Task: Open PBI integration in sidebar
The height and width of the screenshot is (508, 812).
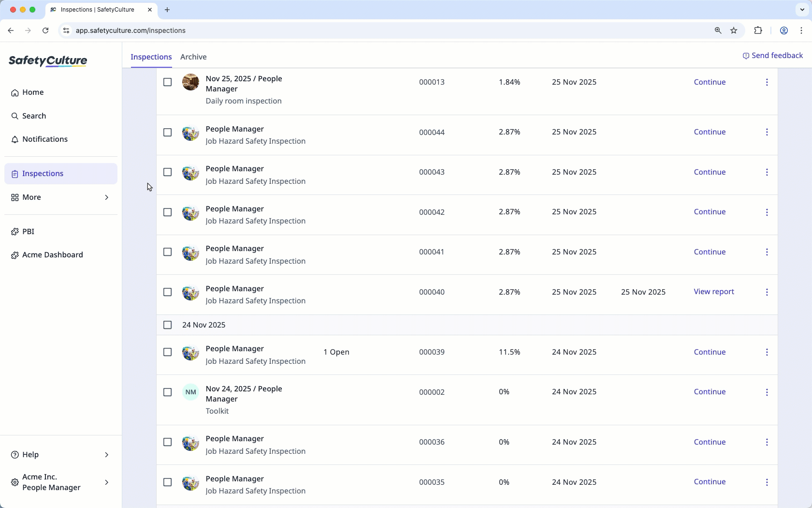Action: tap(61, 232)
